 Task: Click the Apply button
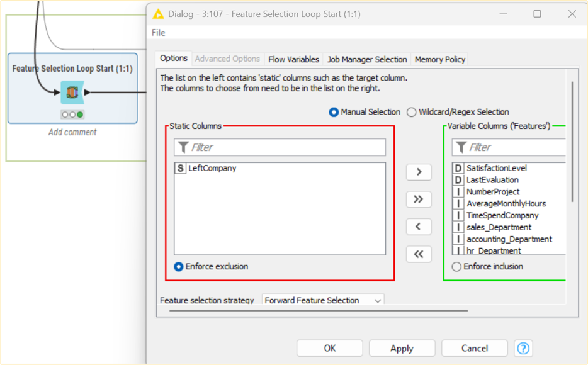(x=402, y=349)
